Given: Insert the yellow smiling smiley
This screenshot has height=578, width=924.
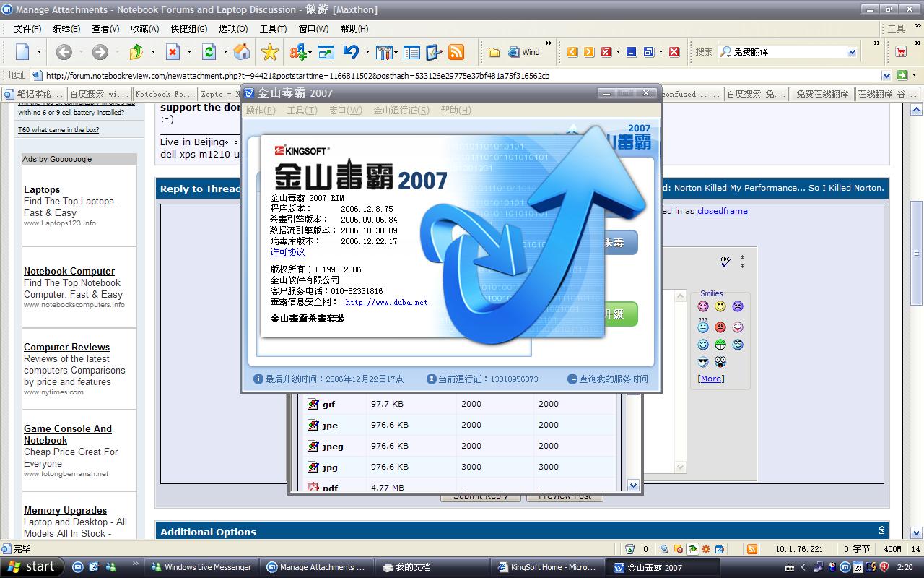Looking at the screenshot, I should [720, 306].
